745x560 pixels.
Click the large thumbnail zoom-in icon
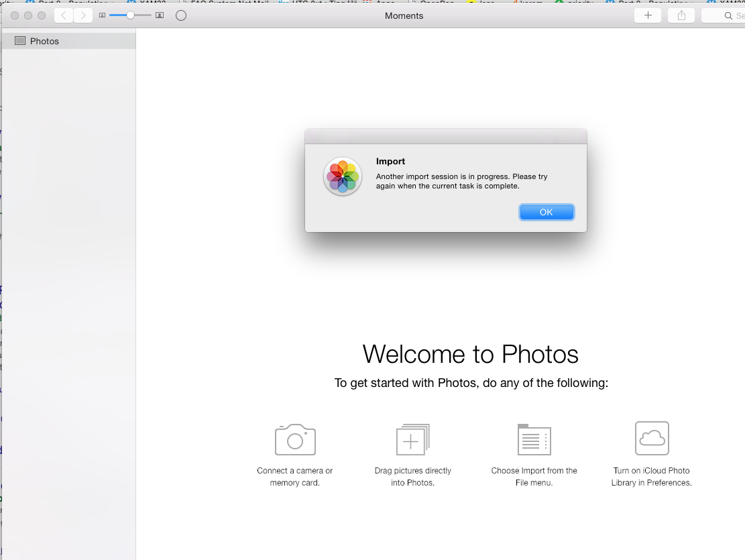pyautogui.click(x=160, y=15)
